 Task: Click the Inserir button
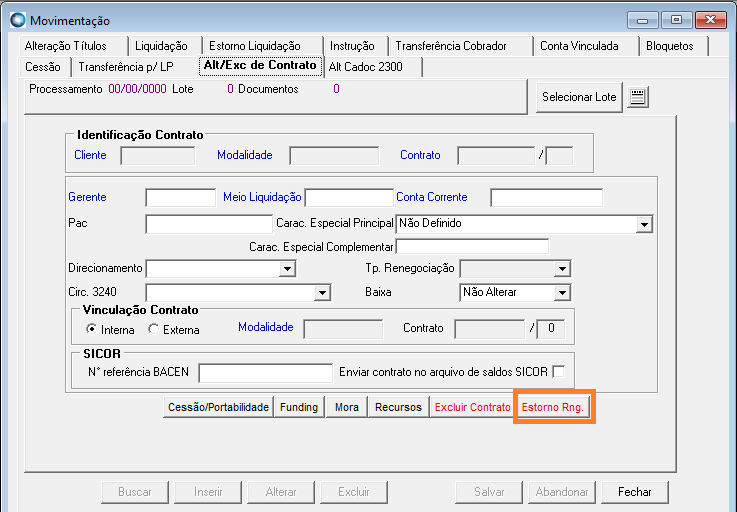point(208,492)
